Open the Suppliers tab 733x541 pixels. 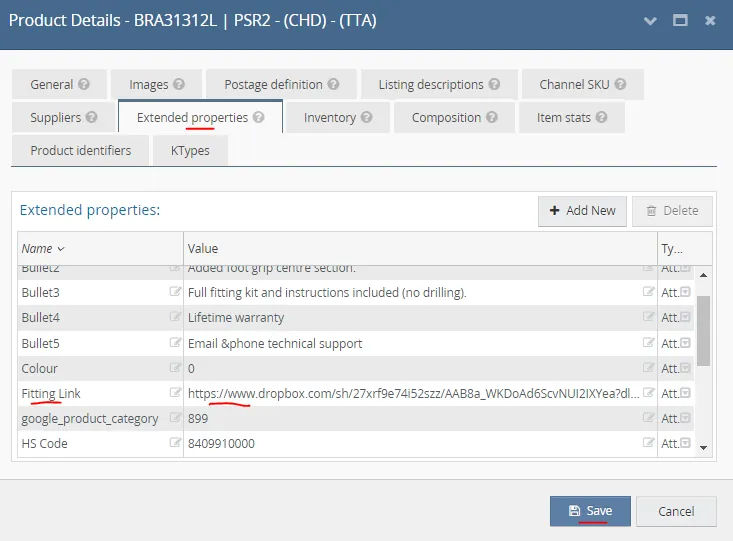[63, 117]
